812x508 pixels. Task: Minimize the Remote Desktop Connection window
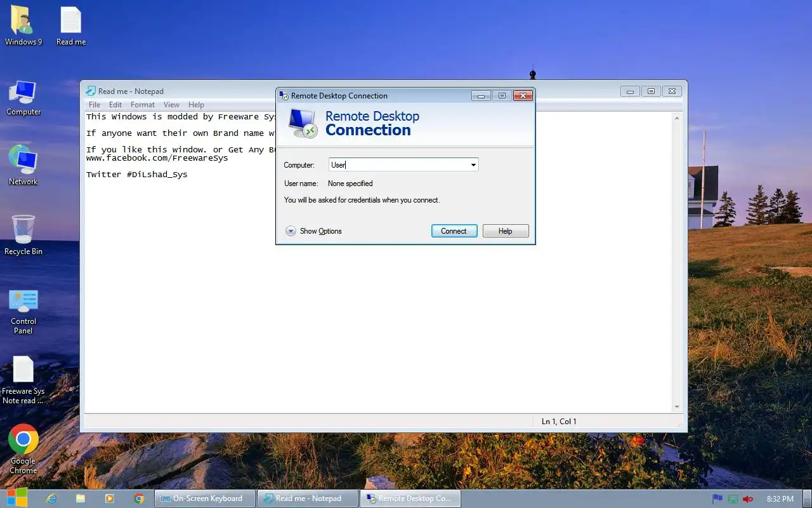(x=481, y=96)
